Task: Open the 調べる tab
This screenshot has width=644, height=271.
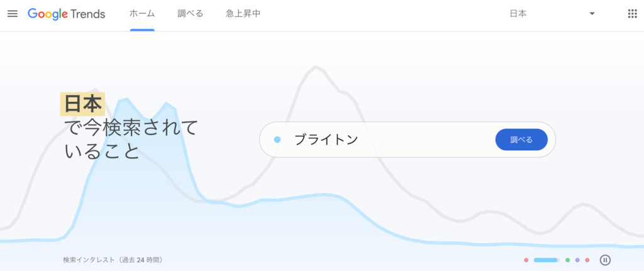Action: (x=191, y=14)
